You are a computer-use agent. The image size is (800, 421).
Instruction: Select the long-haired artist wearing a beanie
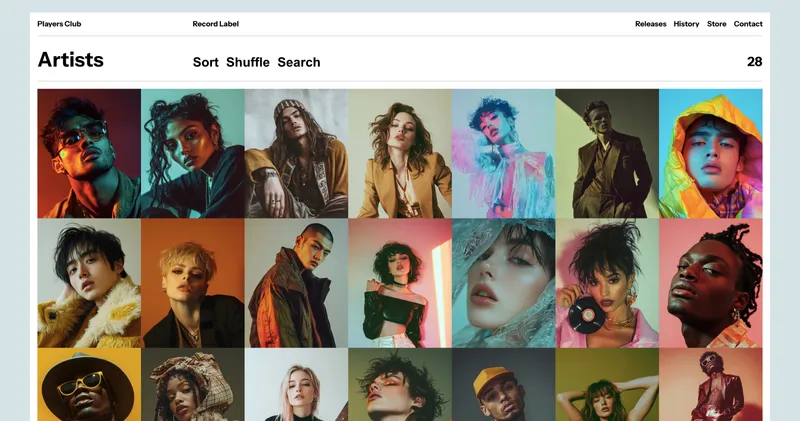point(296,153)
